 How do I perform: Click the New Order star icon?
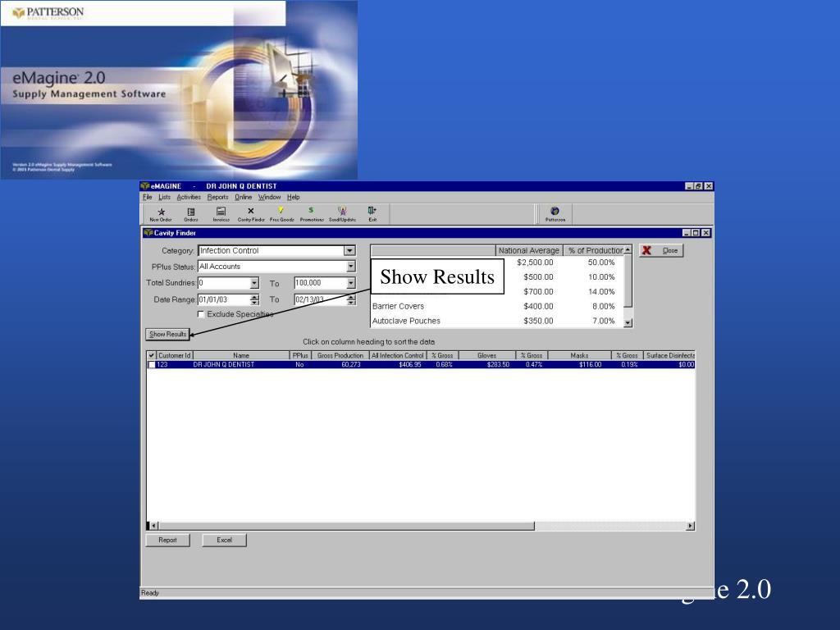(x=161, y=214)
